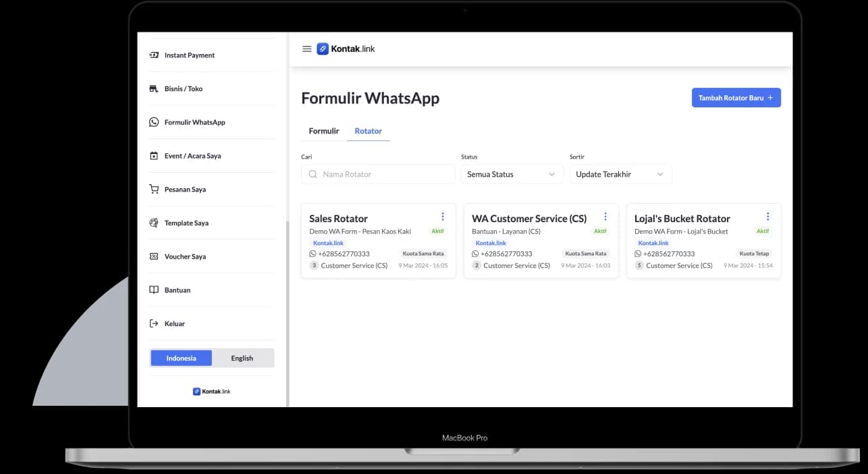Open three-dot menu on Lojal's Bucket Rotator card

click(x=768, y=217)
